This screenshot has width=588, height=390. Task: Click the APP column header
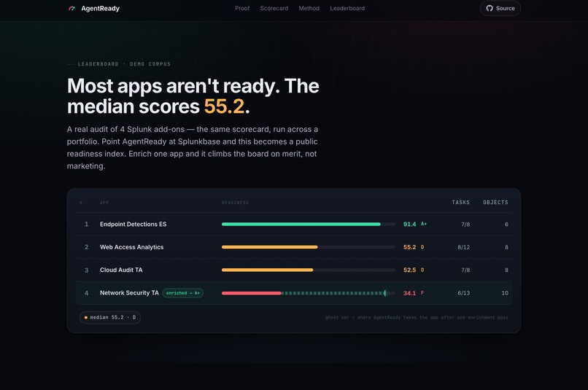(104, 203)
